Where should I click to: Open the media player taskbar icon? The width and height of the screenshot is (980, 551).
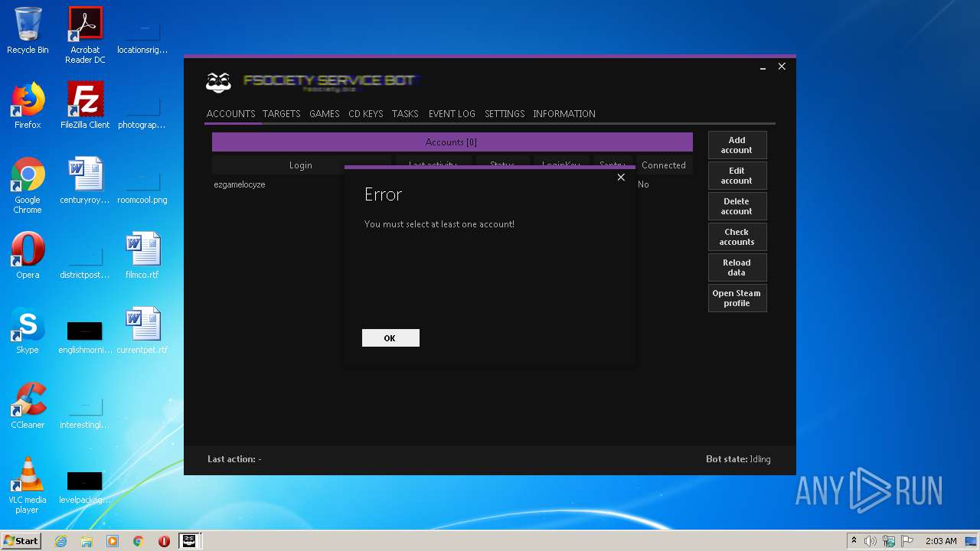(x=113, y=541)
